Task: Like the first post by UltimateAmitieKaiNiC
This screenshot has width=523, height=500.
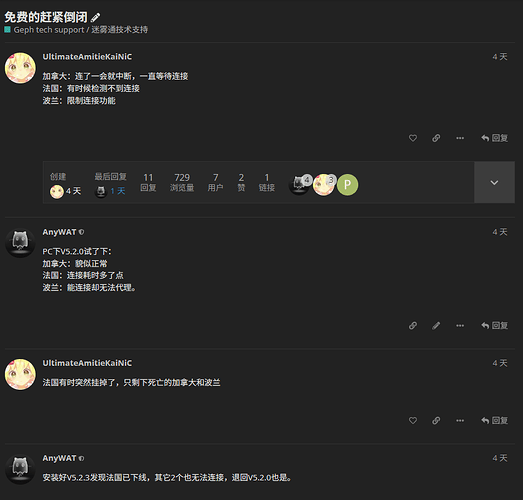Action: 413,138
